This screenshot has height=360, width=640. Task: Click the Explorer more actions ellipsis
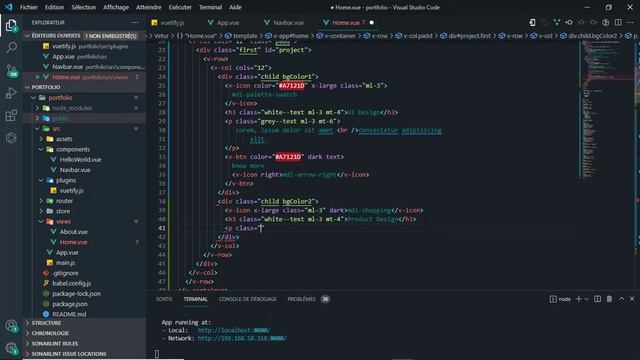tap(135, 22)
